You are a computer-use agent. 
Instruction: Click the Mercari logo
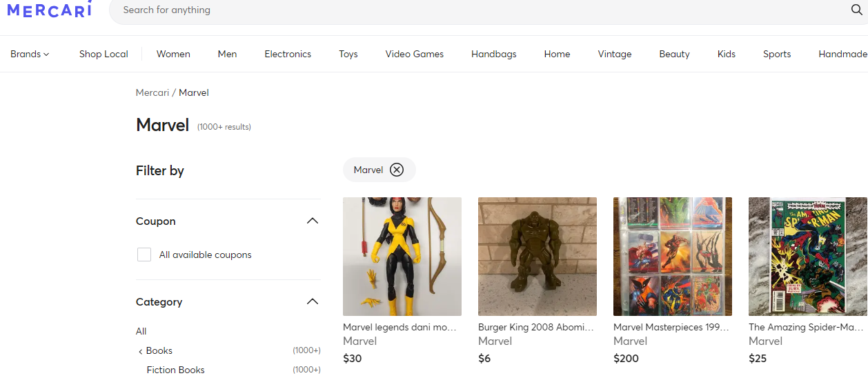pyautogui.click(x=49, y=10)
